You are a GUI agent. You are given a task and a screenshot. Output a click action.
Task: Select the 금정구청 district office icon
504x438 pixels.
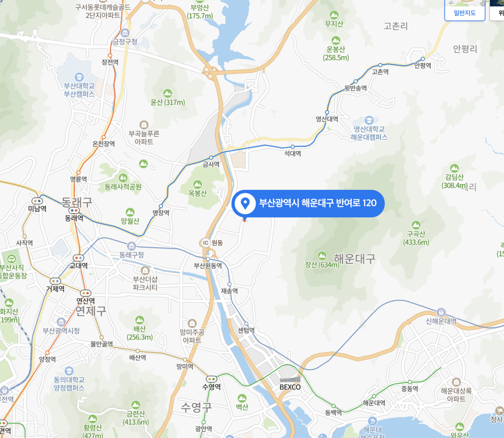coord(125,33)
